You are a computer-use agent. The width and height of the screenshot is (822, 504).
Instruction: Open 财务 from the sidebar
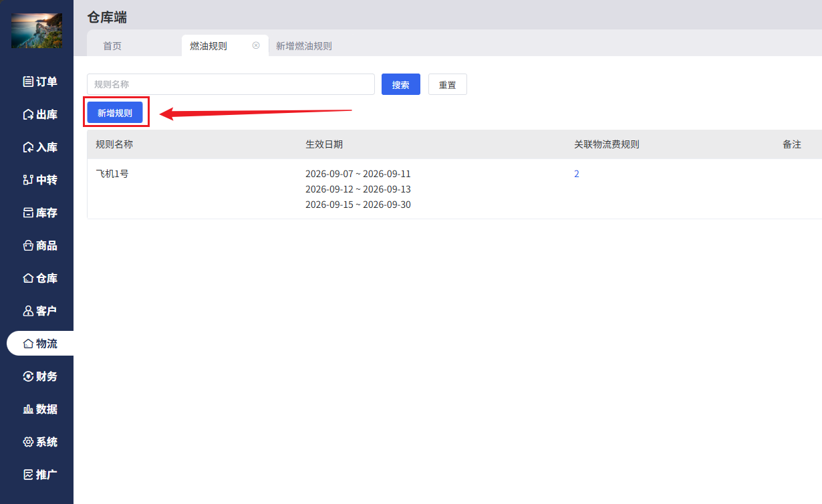click(x=39, y=376)
